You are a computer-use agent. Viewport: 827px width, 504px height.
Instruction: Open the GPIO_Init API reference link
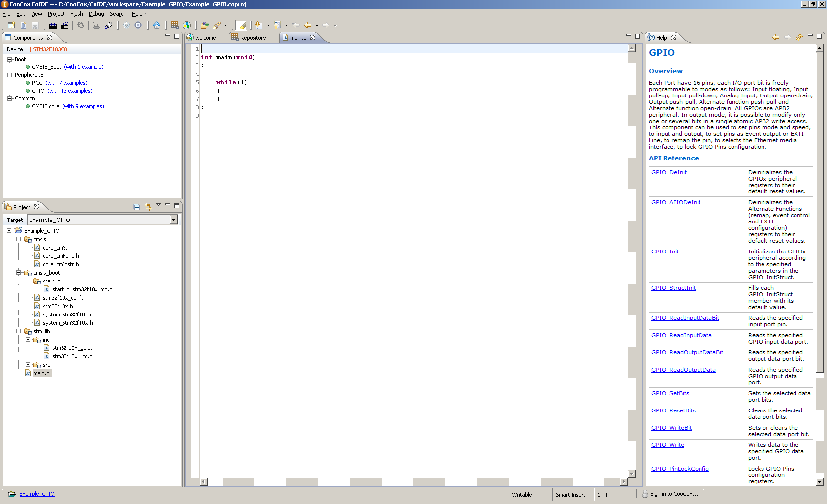665,252
